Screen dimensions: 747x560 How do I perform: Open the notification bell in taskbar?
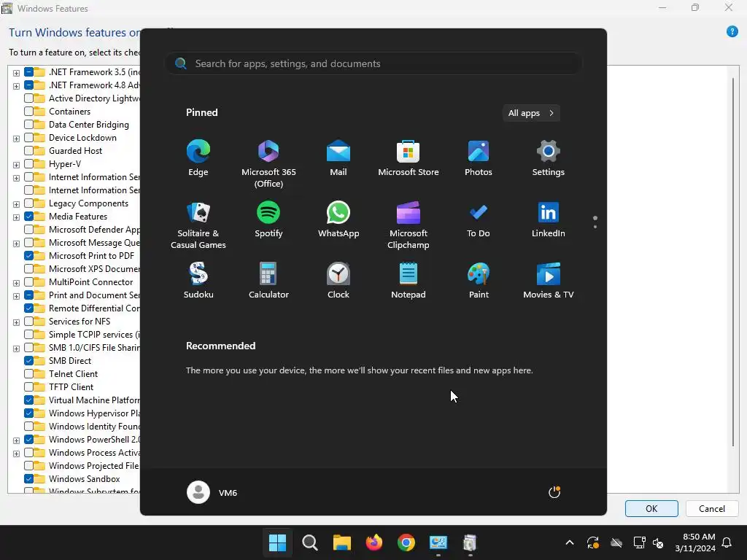click(727, 542)
